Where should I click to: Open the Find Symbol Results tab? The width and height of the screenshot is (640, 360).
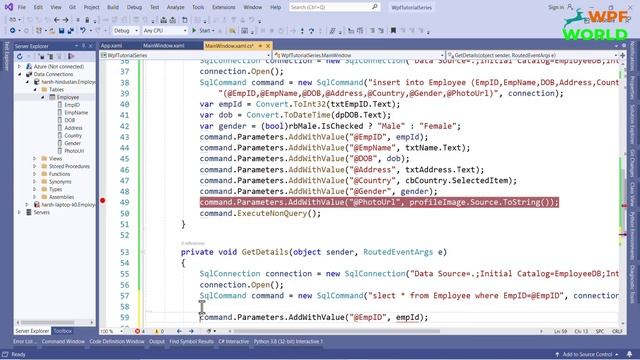(x=191, y=342)
